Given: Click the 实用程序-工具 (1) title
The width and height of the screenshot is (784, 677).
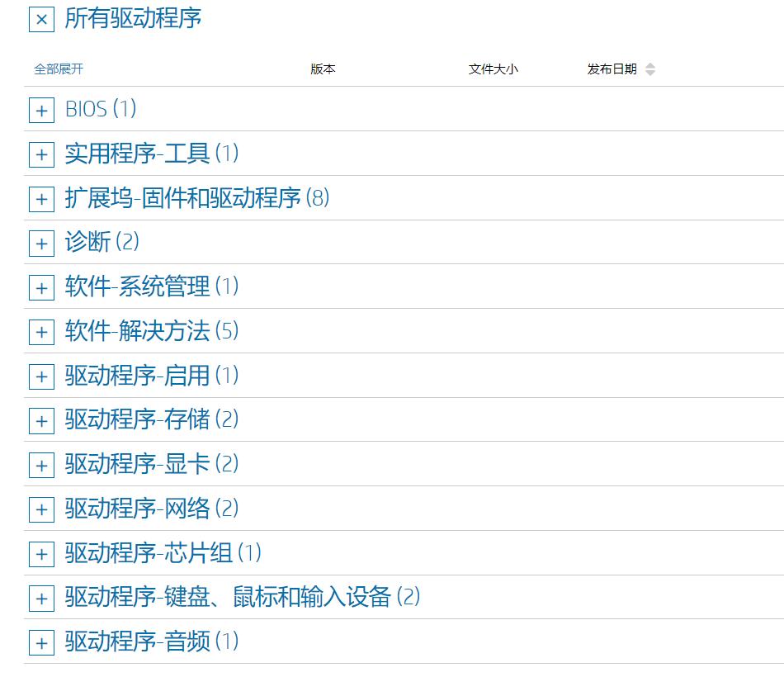Looking at the screenshot, I should (152, 153).
